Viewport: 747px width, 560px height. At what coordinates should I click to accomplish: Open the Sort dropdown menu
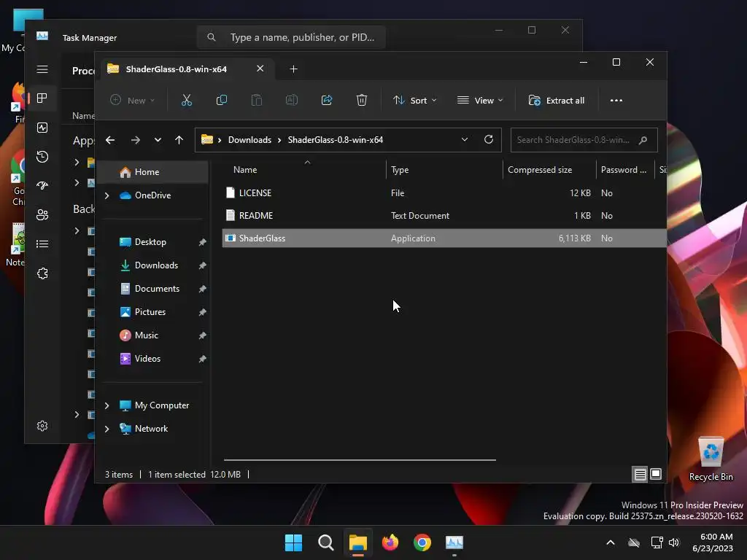[x=414, y=101]
